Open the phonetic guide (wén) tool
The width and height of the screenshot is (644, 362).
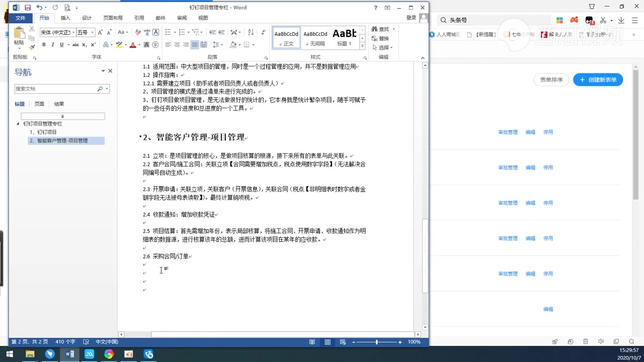146,32
